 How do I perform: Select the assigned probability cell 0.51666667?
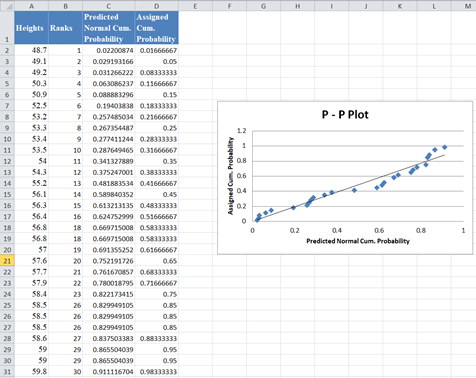[157, 217]
